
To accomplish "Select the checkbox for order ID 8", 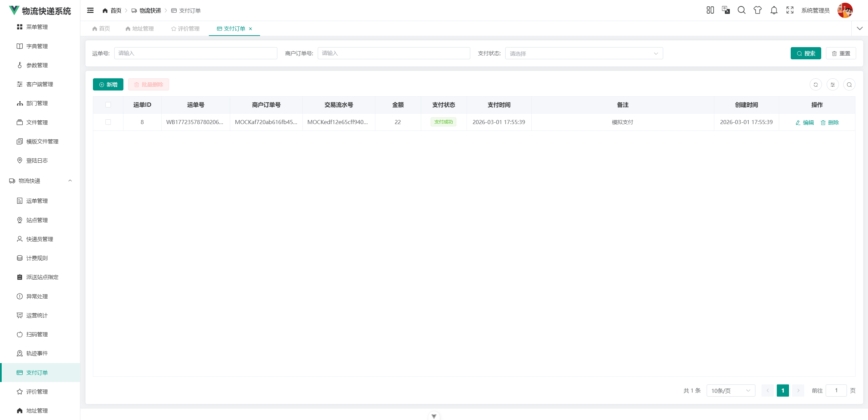I will pos(108,122).
